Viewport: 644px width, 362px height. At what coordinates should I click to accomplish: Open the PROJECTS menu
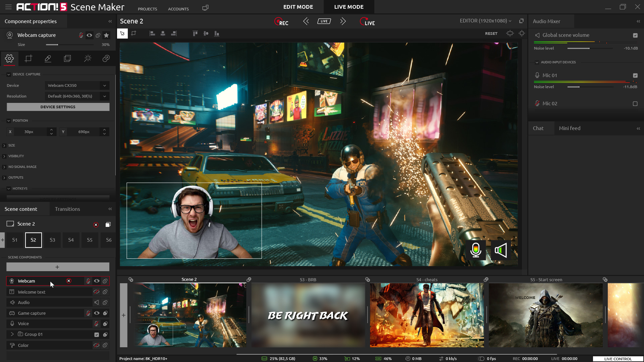pyautogui.click(x=147, y=9)
